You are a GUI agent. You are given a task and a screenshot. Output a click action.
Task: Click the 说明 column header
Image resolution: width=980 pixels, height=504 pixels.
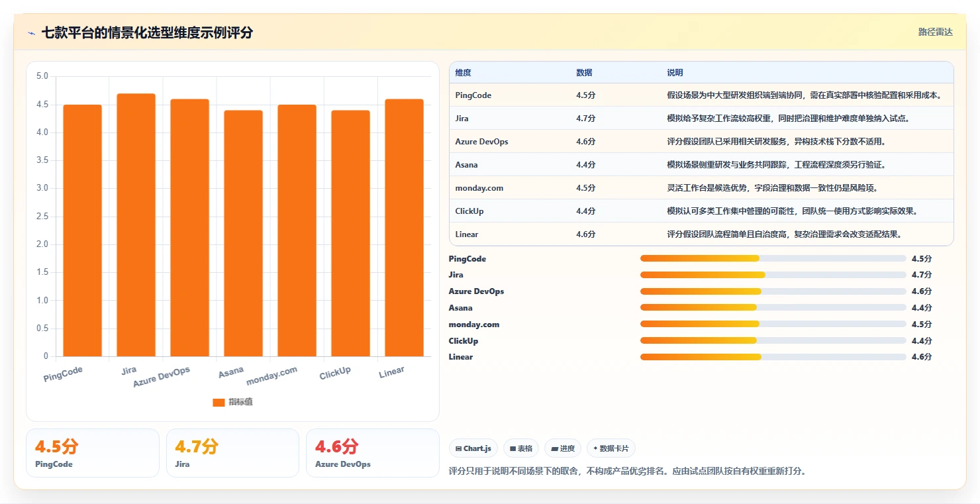tap(675, 73)
